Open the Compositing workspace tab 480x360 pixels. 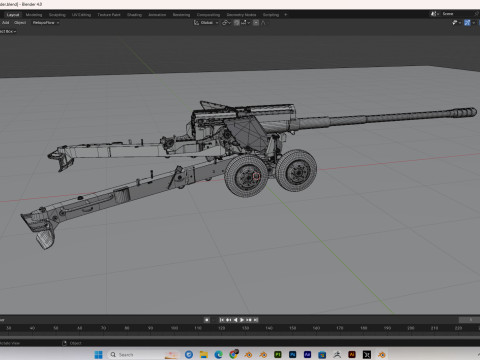click(208, 15)
